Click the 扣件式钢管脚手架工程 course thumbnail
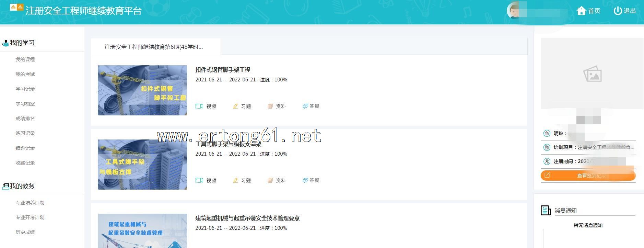The width and height of the screenshot is (644, 248). point(142,90)
